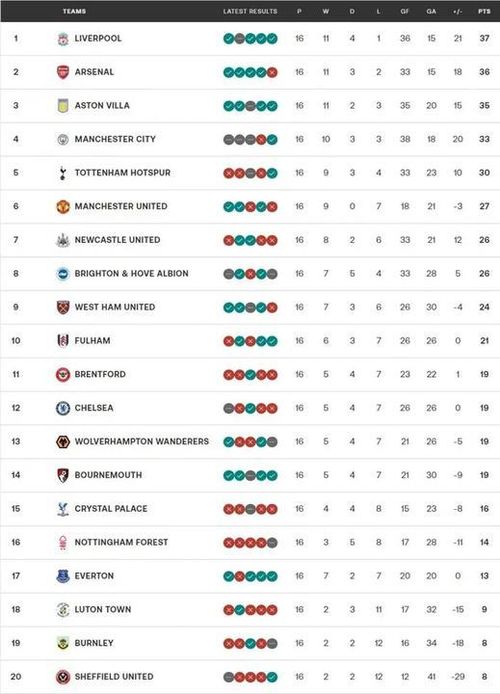500x694 pixels.
Task: Click the Brentford bee badge
Action: pyautogui.click(x=63, y=374)
